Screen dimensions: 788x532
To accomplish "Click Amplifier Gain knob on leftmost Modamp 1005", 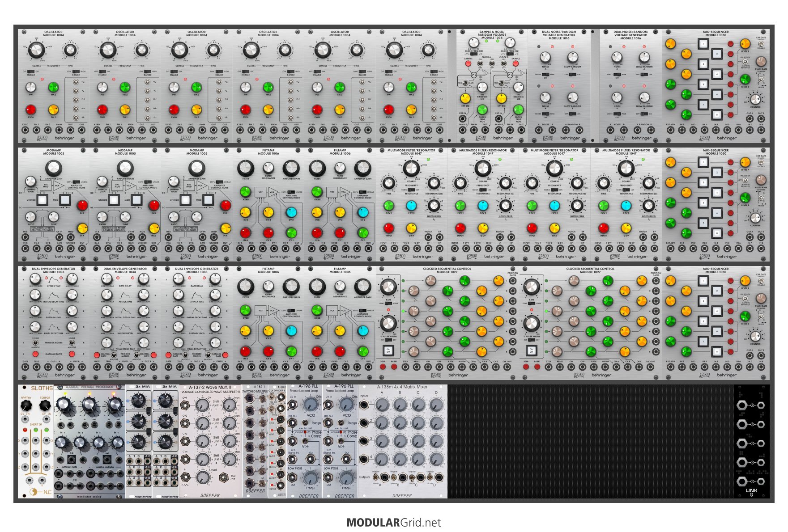I will click(54, 169).
